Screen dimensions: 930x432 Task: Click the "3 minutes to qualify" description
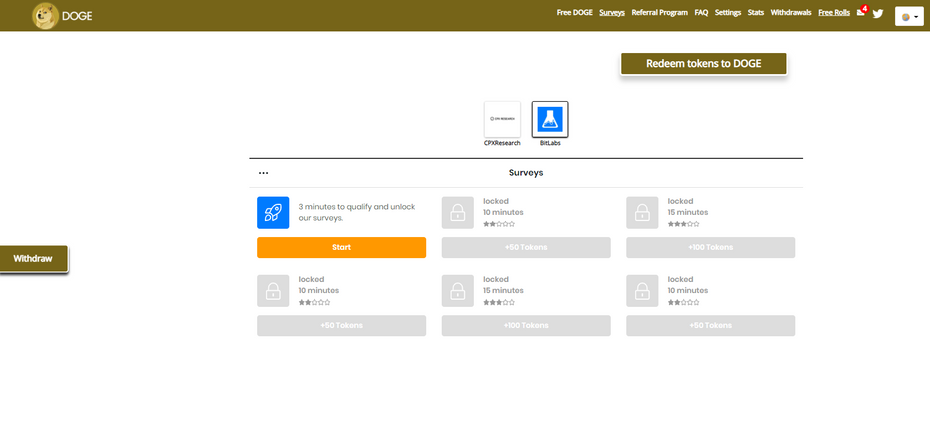point(357,212)
